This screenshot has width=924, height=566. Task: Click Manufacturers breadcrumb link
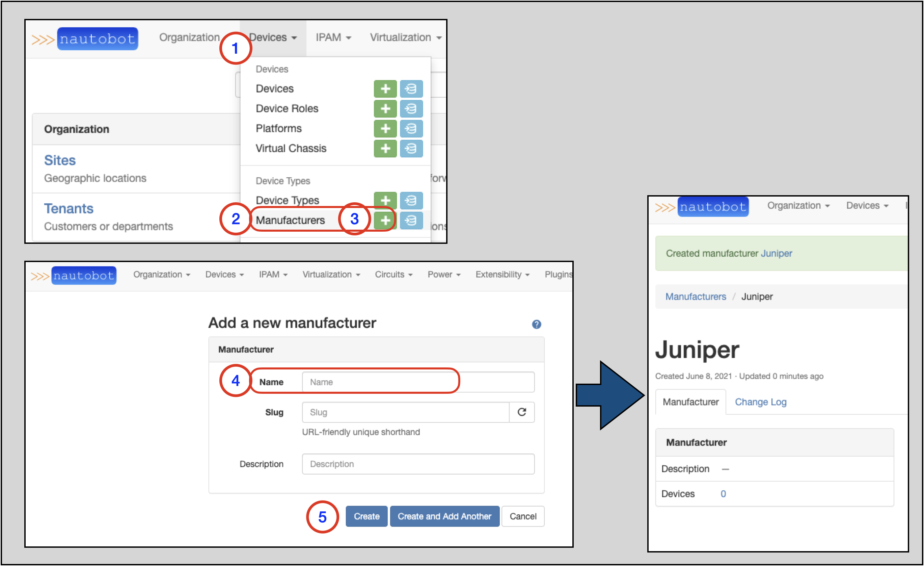(695, 297)
